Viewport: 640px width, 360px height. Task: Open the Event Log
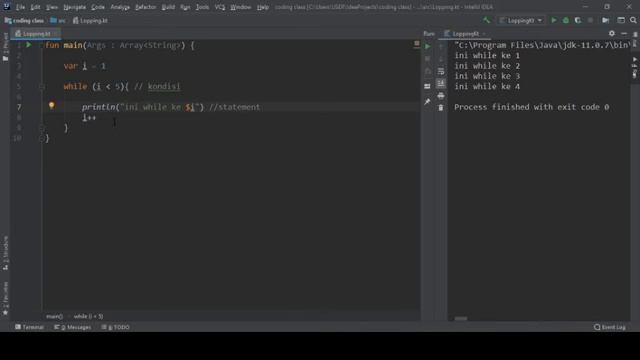(610, 327)
